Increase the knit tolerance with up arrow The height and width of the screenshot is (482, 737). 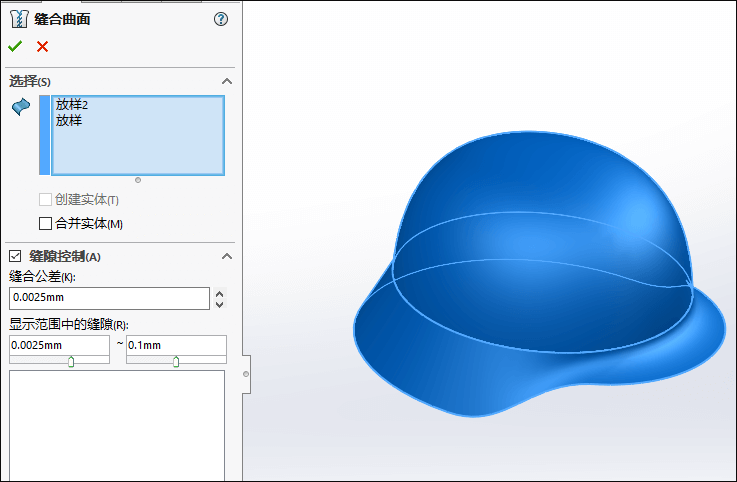pyautogui.click(x=220, y=293)
